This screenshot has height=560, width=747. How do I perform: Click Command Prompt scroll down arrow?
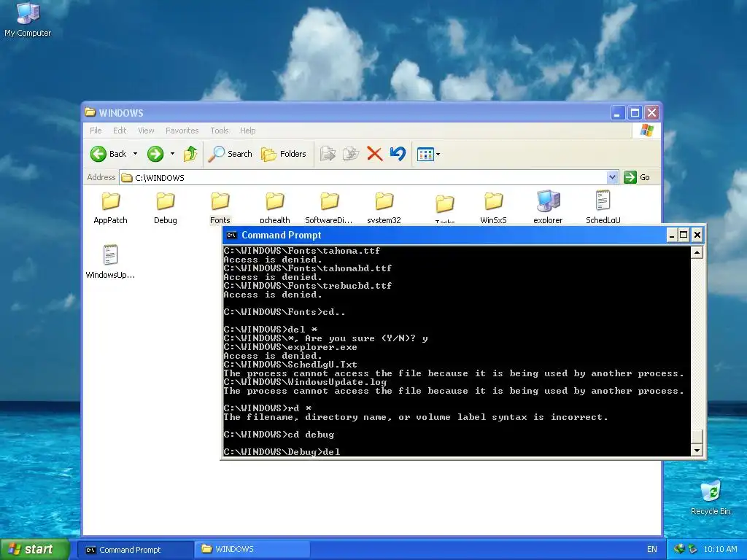click(697, 450)
